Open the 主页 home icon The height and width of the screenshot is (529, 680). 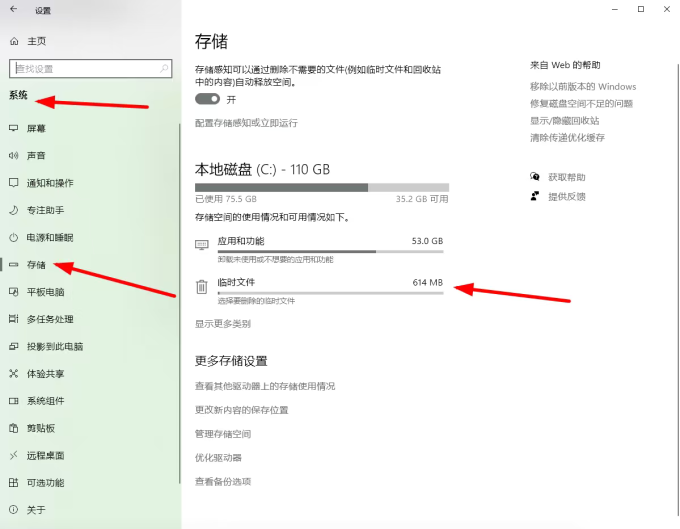click(x=14, y=41)
